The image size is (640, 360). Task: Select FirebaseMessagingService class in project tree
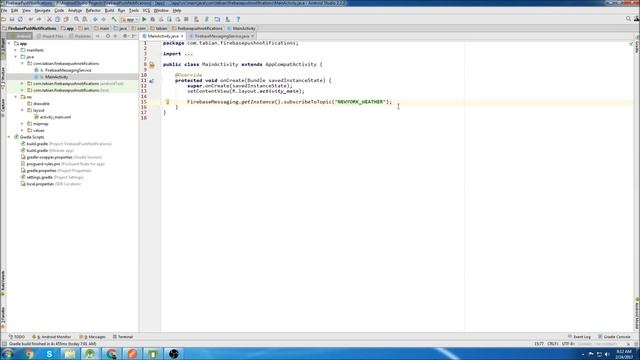point(68,70)
